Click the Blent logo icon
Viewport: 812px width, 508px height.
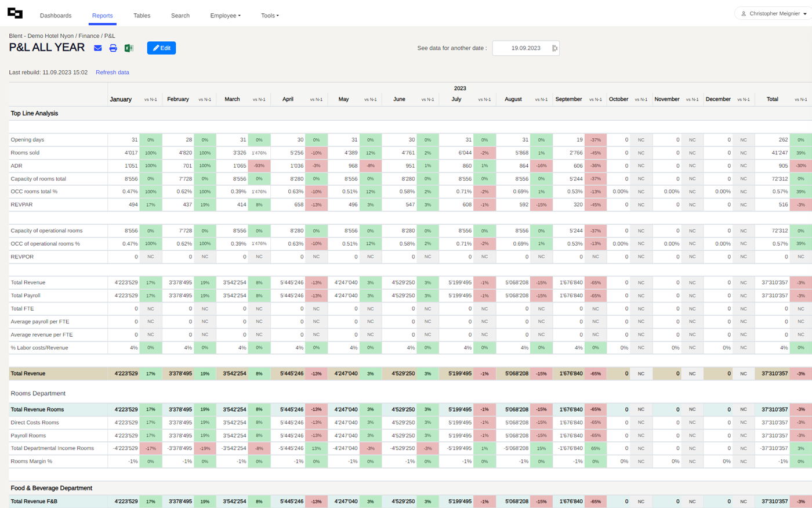[x=15, y=14]
